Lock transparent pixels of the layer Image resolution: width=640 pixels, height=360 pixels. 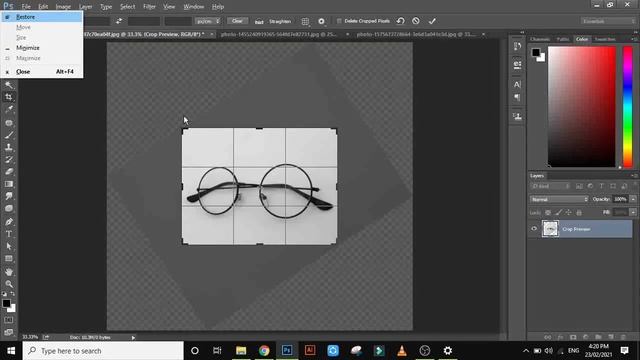pos(548,212)
